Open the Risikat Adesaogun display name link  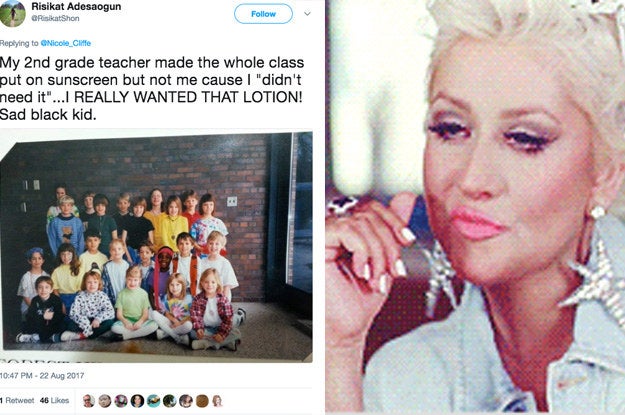(x=76, y=6)
